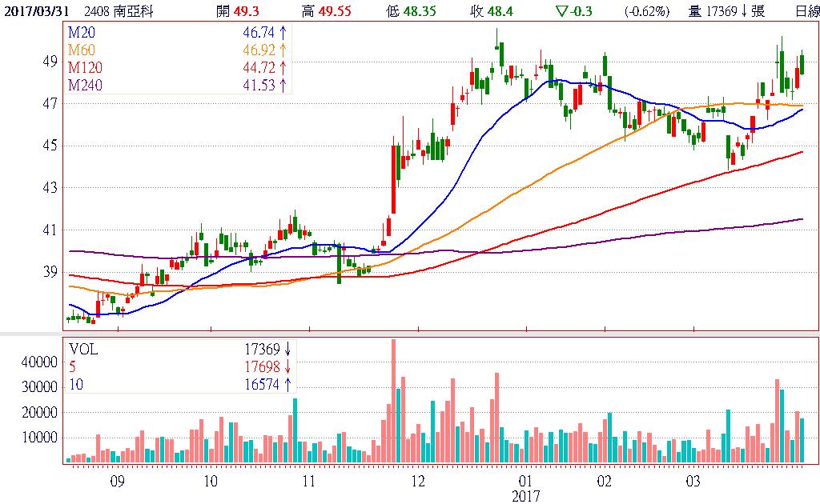Click the VOL down arrow indicator

click(286, 349)
